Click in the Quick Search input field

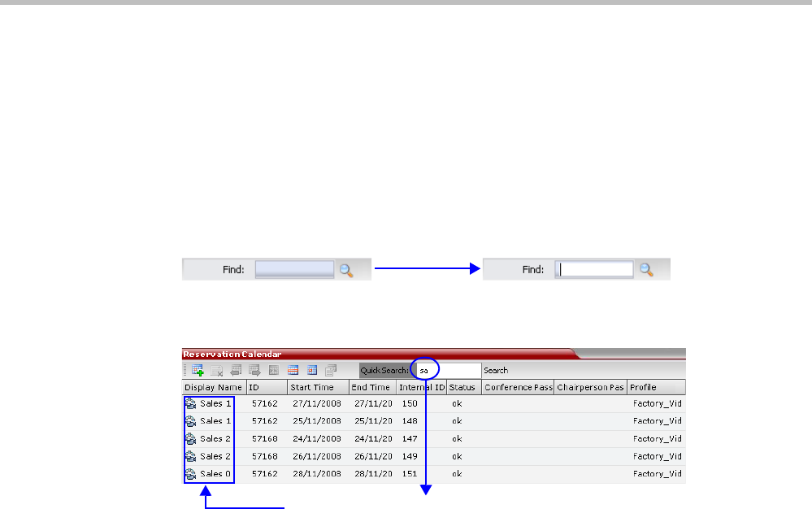[x=447, y=371]
